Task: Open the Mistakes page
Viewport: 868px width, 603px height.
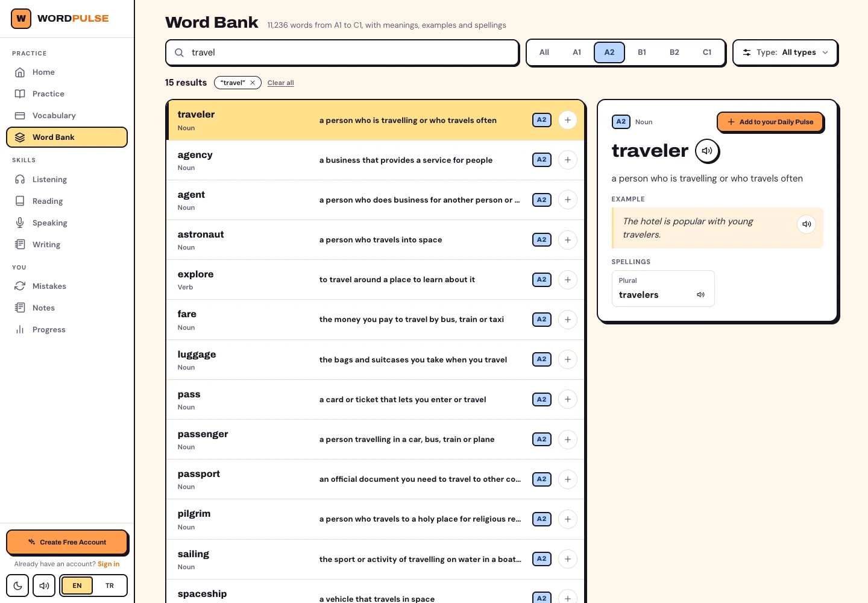Action: pyautogui.click(x=67, y=286)
